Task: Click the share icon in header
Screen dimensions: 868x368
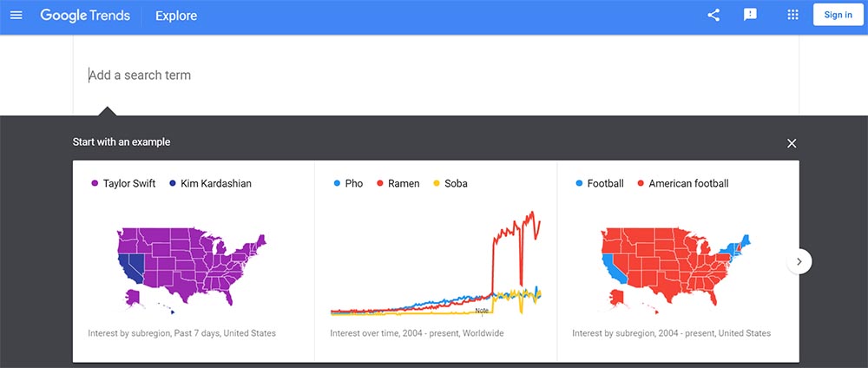Action: (x=713, y=15)
